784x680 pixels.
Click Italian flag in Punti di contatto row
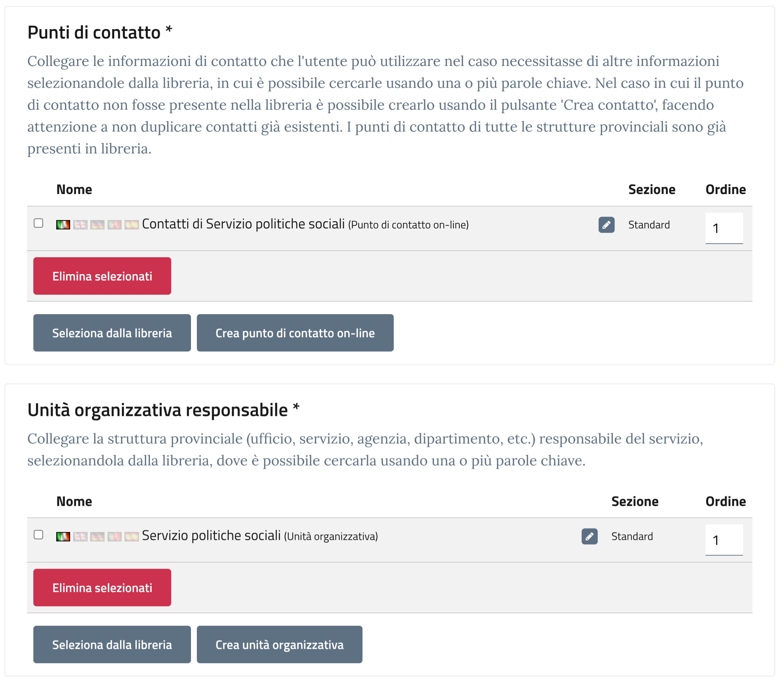pos(63,225)
